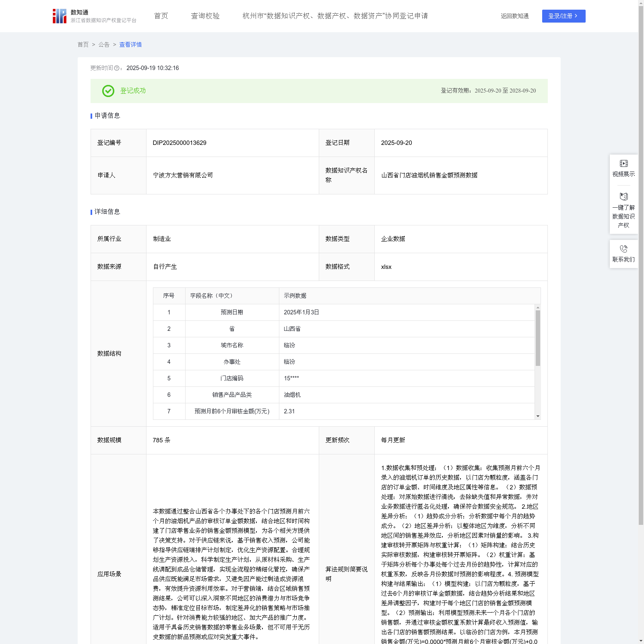Click the 销售产品产品类 field cell
This screenshot has width=644, height=644.
(232, 395)
